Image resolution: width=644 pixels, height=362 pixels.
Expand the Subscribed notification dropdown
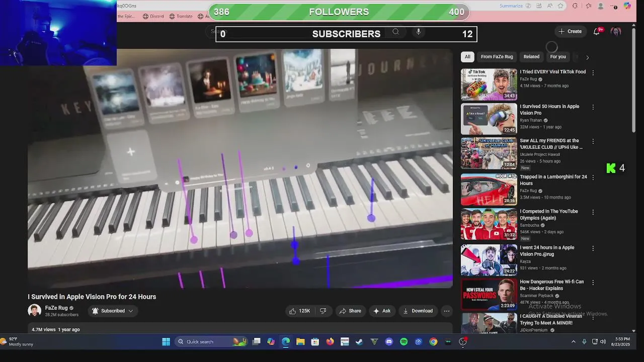(113, 311)
